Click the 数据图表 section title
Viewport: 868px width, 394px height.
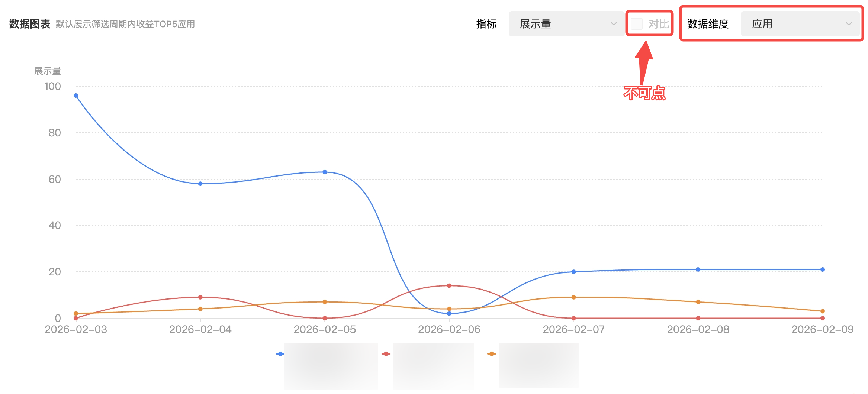29,24
